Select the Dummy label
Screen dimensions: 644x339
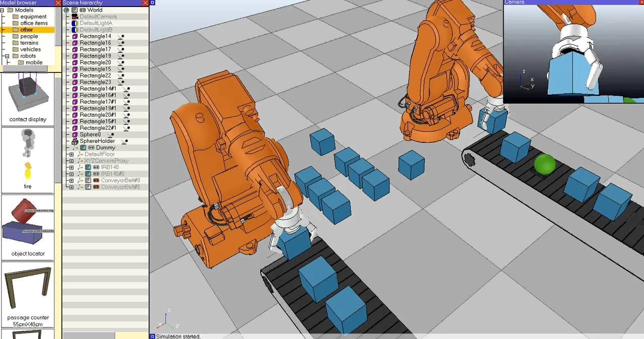click(x=106, y=147)
